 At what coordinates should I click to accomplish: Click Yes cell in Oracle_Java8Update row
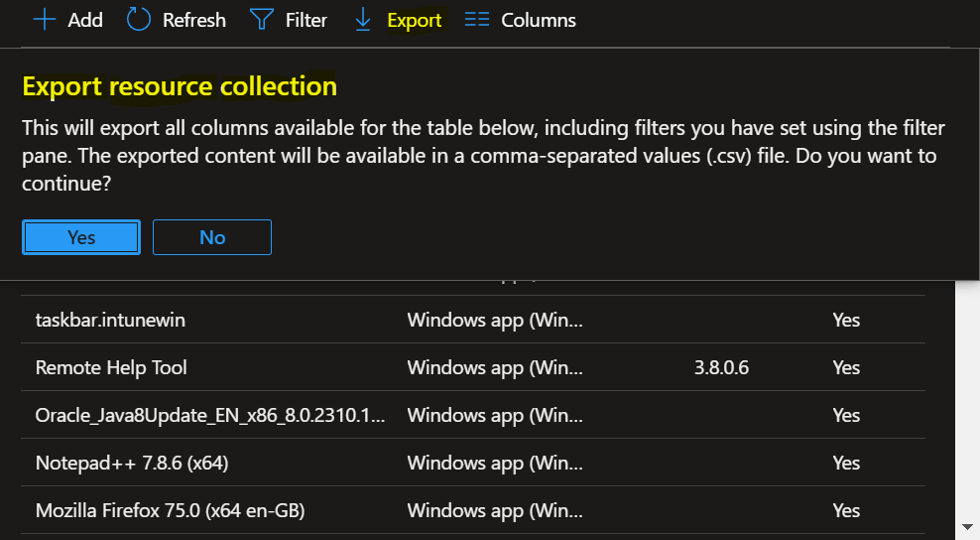846,415
